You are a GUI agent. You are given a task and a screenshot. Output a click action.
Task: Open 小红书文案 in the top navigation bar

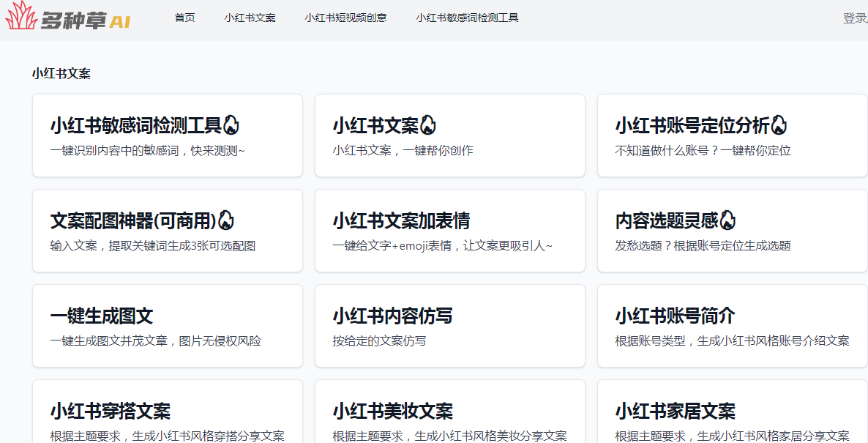coord(250,18)
